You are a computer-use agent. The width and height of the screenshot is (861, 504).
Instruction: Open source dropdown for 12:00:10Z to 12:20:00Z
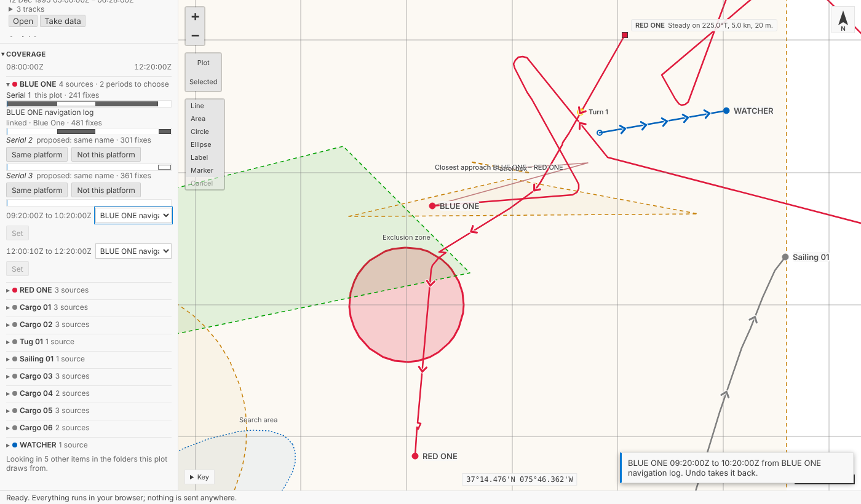pos(133,251)
